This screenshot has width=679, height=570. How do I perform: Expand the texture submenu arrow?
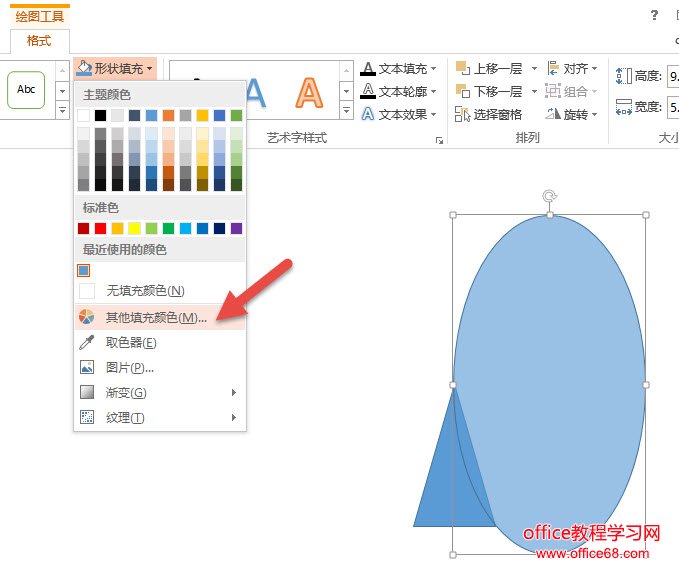(x=234, y=418)
